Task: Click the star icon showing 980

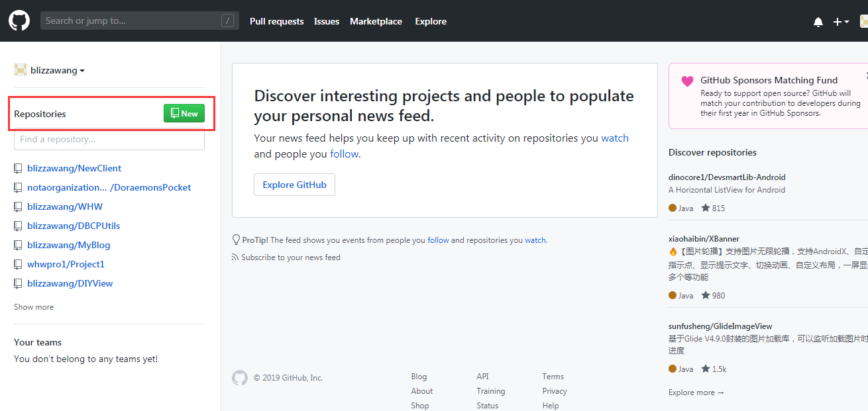Action: [x=706, y=295]
